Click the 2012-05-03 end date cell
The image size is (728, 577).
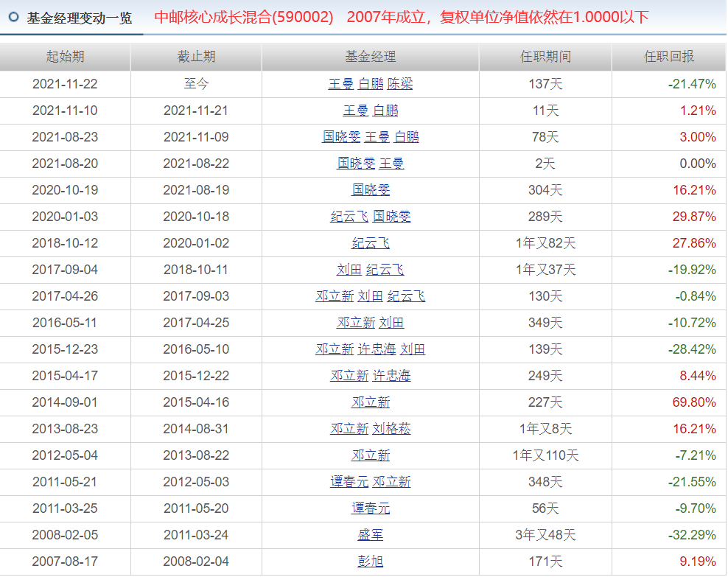coord(196,482)
